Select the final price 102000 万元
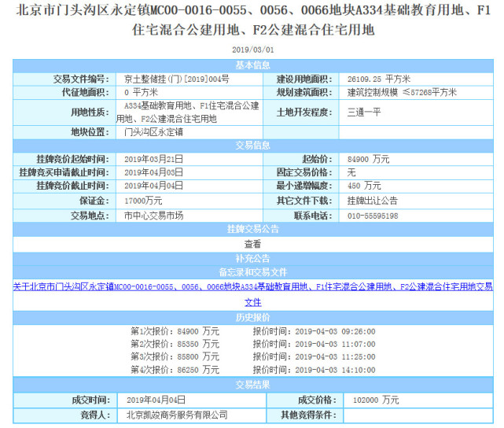 point(376,400)
